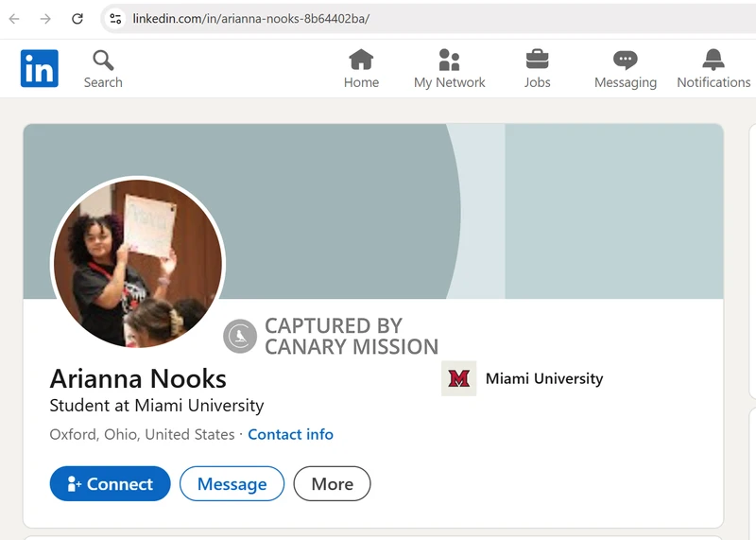The height and width of the screenshot is (540, 756).
Task: Open Search with the magnifier icon
Action: (103, 69)
